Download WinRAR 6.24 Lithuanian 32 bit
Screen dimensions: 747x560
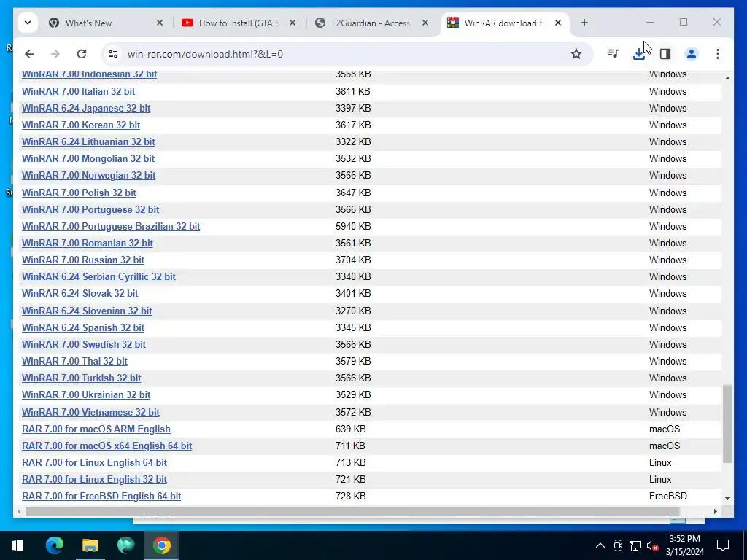pos(88,142)
